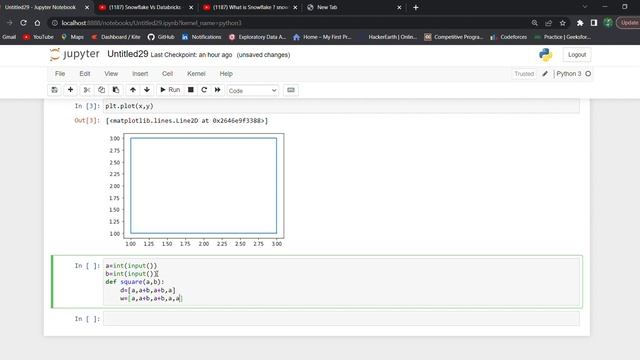Save notebook with the floppy disk icon
Screen dimensions: 640x360
coord(54,90)
